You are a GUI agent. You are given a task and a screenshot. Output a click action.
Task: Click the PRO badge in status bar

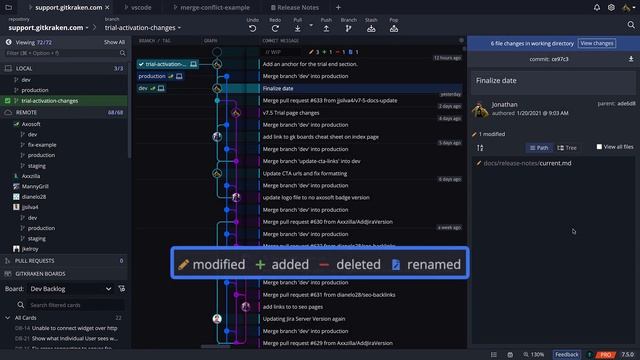click(x=606, y=355)
